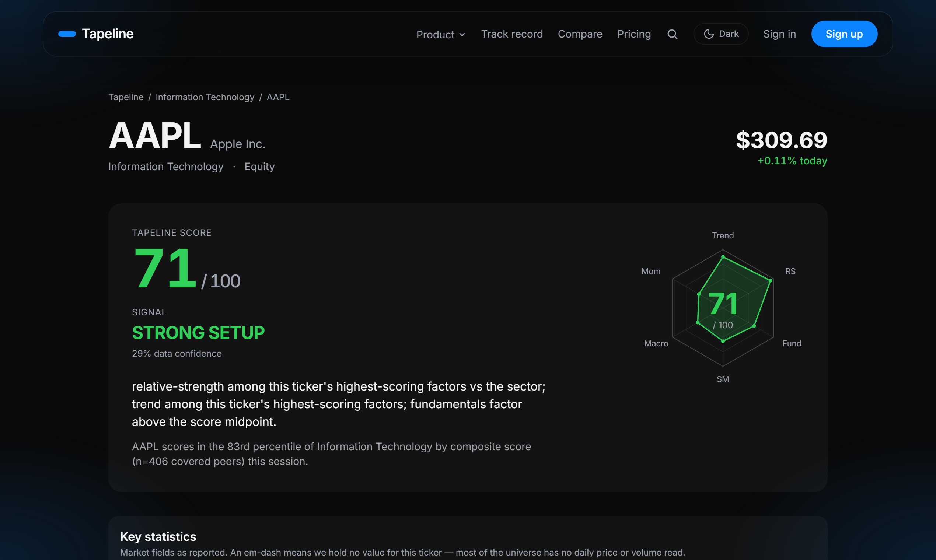Click the Sign in link
The height and width of the screenshot is (560, 936).
(779, 34)
